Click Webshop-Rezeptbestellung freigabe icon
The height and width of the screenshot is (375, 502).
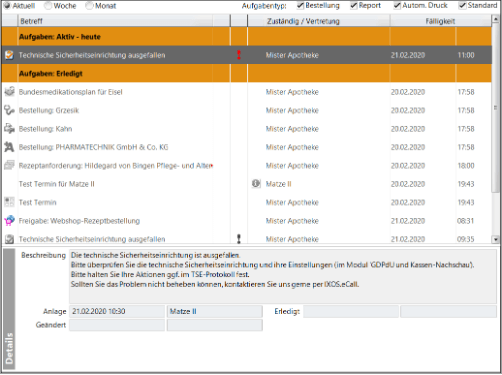click(9, 221)
